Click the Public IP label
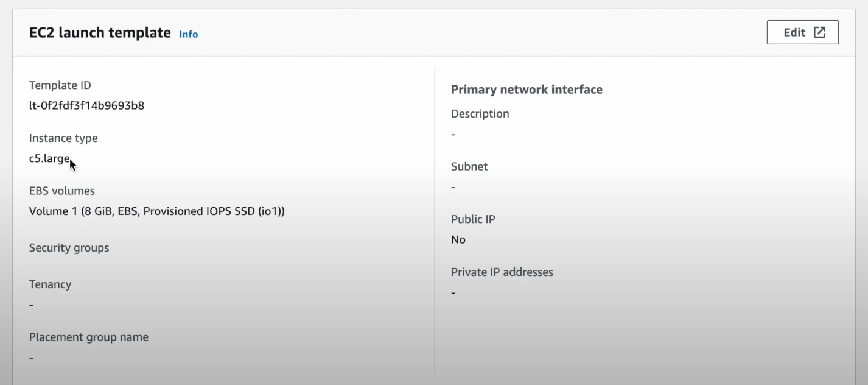Image resolution: width=868 pixels, height=385 pixels. coord(473,219)
